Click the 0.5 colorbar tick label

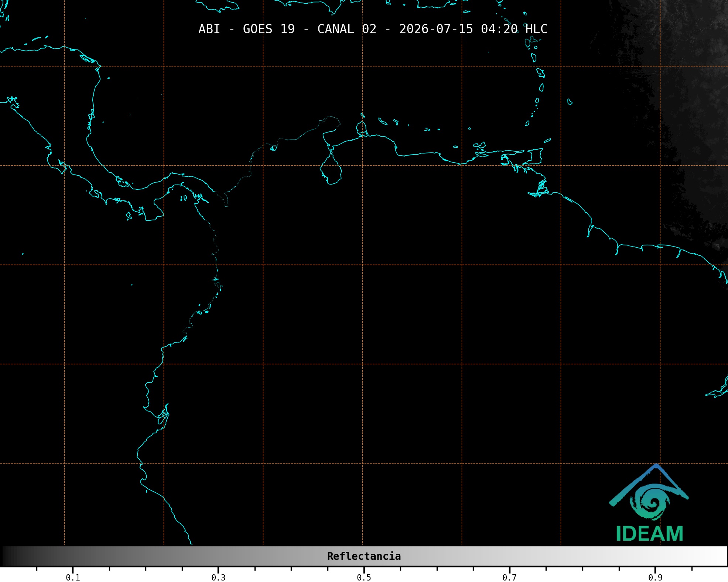(364, 578)
